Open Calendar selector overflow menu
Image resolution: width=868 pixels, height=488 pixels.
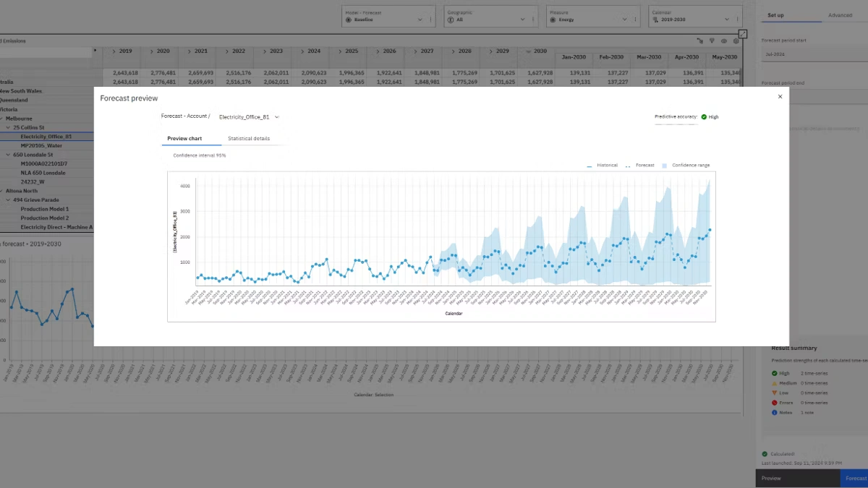[738, 20]
